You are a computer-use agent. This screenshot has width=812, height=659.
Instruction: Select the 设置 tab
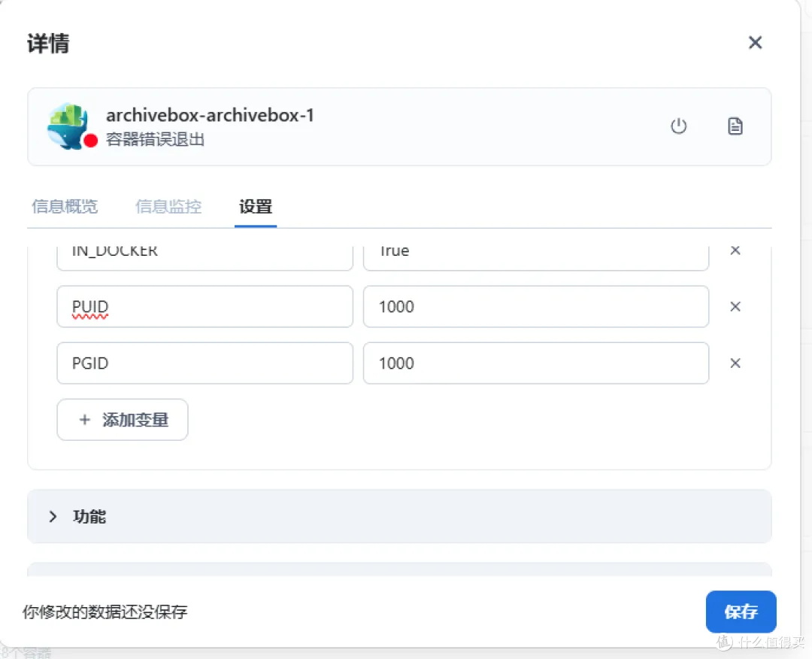pyautogui.click(x=256, y=206)
